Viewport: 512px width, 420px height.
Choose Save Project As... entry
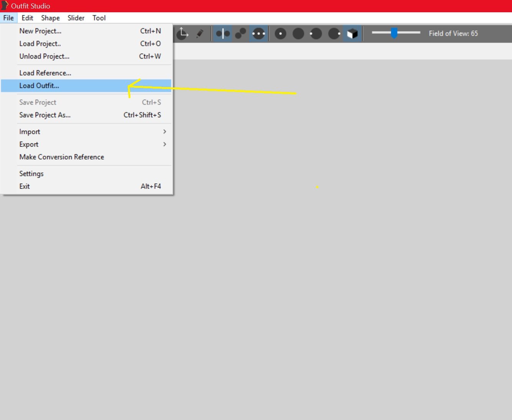pyautogui.click(x=86, y=115)
